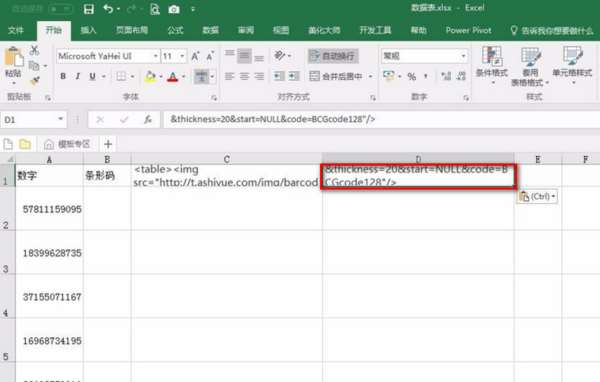This screenshot has width=600, height=382.
Task: Click the Cut scissors icon
Action: click(x=34, y=50)
